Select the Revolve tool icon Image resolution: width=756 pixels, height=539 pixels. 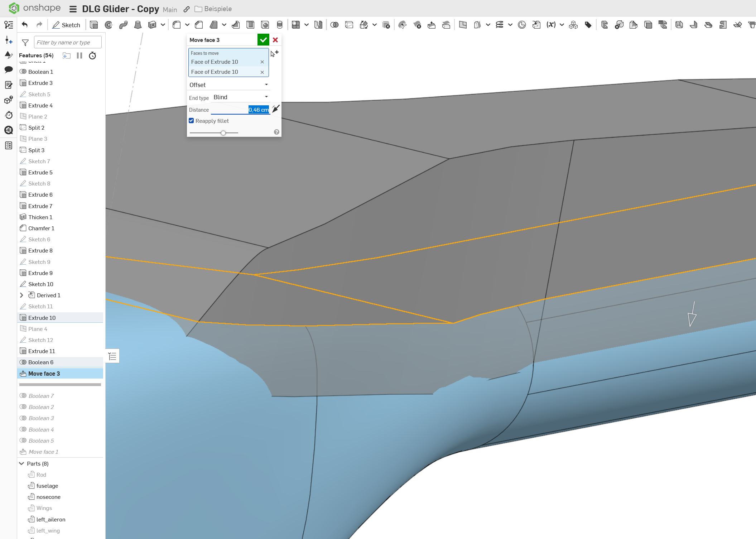click(x=109, y=25)
